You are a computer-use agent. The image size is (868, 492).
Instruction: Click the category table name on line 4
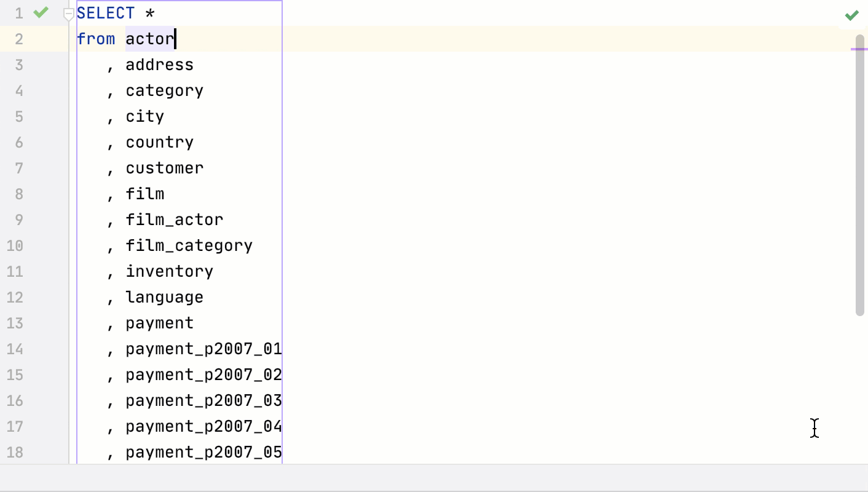(x=164, y=90)
